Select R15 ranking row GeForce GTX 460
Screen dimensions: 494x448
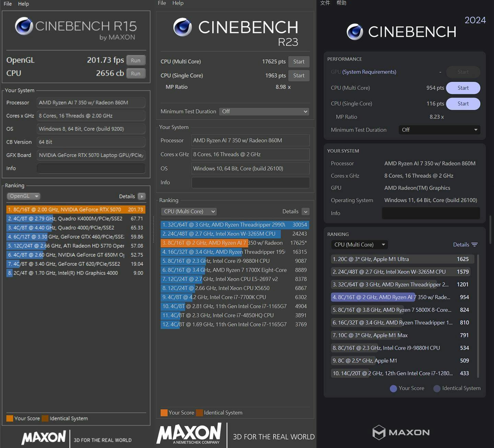(x=76, y=237)
